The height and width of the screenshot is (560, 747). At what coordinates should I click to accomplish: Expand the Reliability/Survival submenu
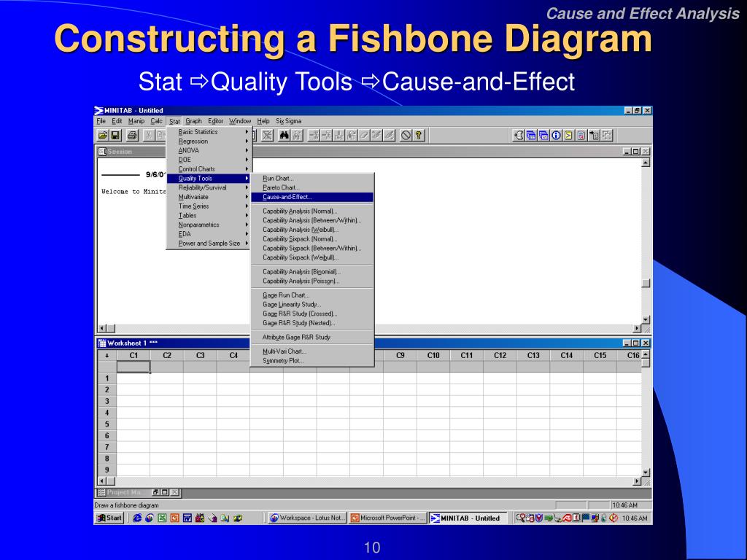tap(209, 187)
